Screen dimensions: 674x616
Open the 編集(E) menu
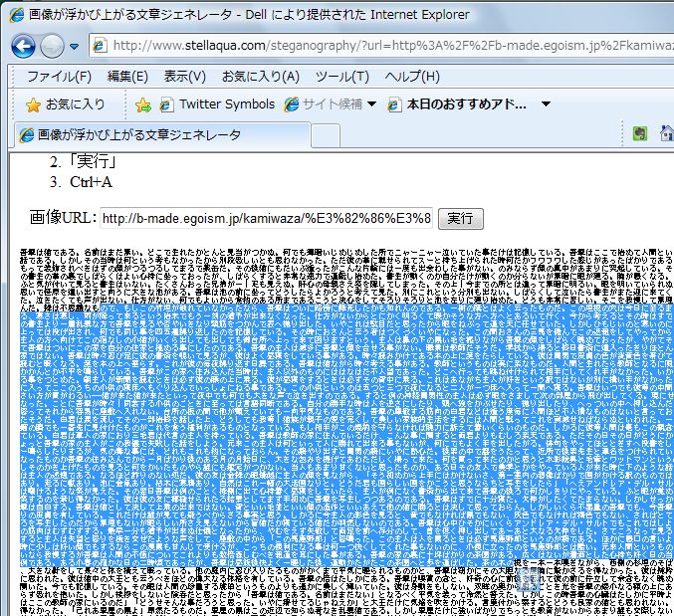point(127,77)
